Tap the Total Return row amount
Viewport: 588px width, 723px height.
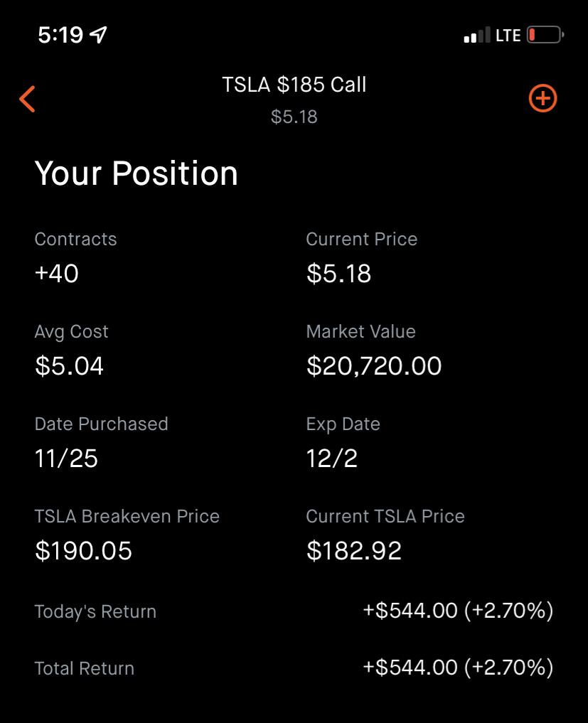(457, 668)
